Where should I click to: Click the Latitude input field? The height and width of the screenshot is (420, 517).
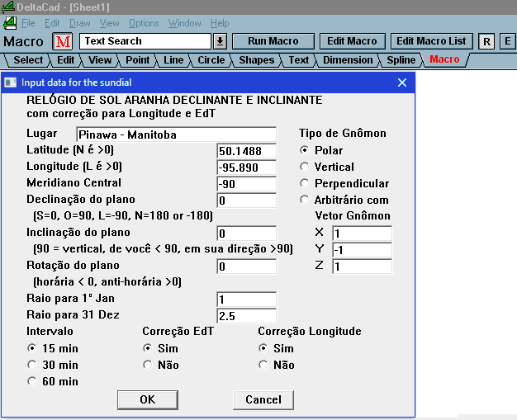click(246, 151)
